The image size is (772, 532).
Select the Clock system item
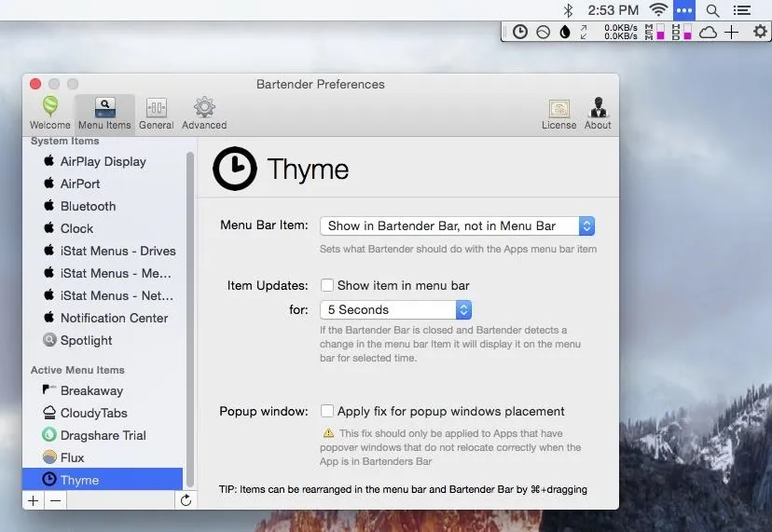click(x=103, y=228)
